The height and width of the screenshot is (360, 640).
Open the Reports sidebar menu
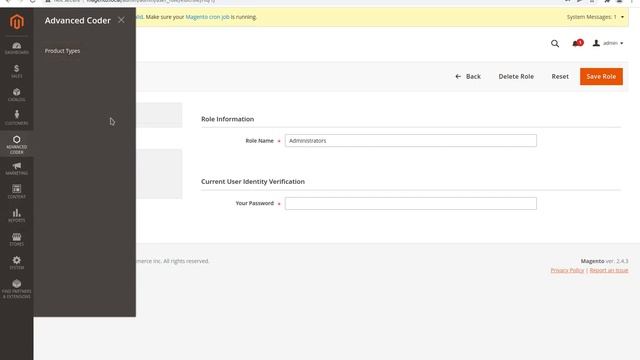[17, 215]
